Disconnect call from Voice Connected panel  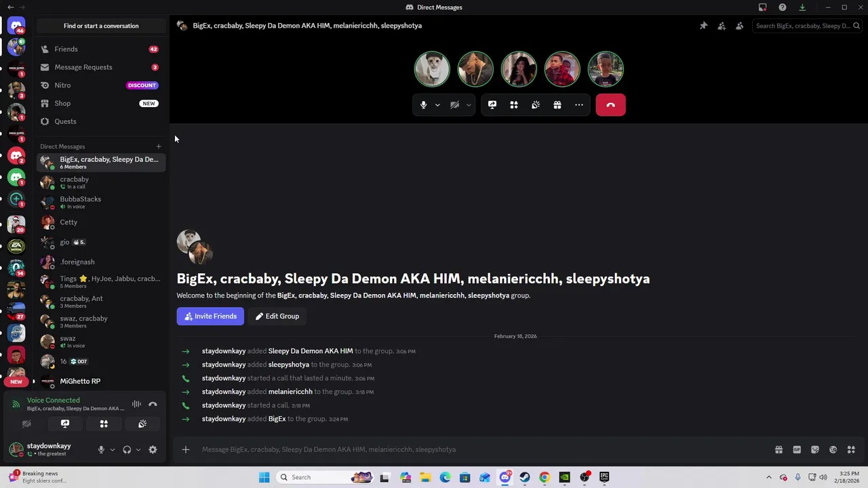[x=153, y=405]
